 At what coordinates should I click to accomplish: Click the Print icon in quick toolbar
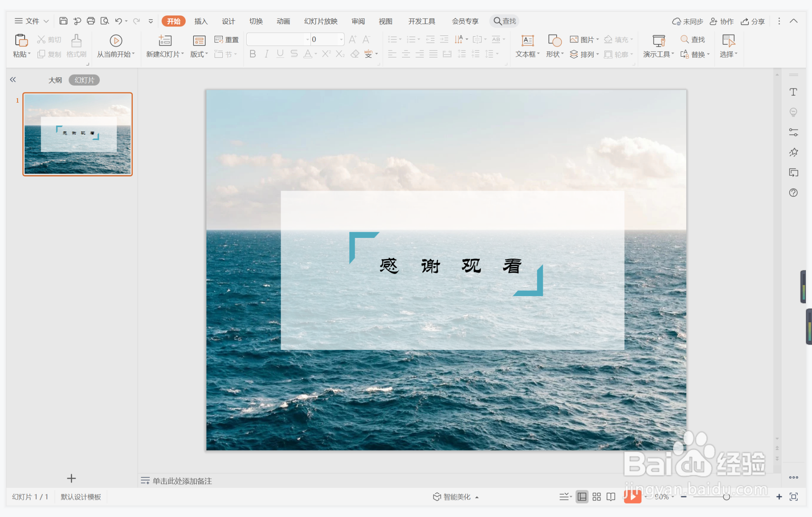tap(91, 21)
